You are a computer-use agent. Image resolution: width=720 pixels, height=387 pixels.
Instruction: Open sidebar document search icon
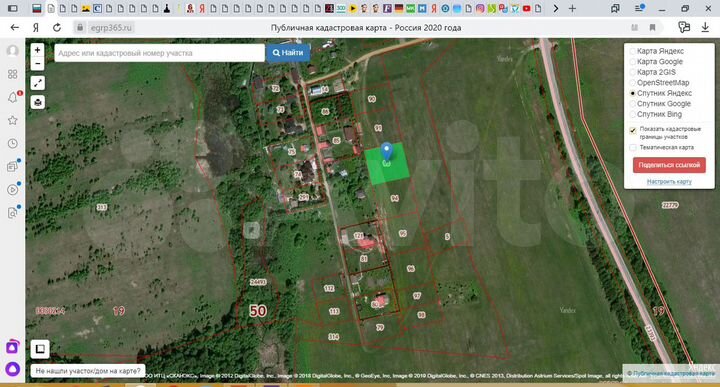tap(13, 213)
